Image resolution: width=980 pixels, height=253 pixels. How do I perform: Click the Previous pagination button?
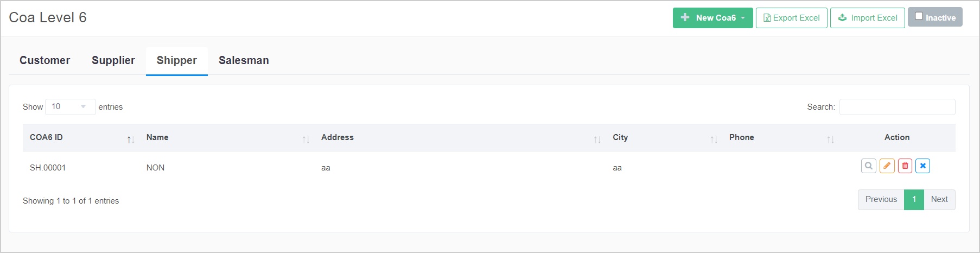pos(881,199)
